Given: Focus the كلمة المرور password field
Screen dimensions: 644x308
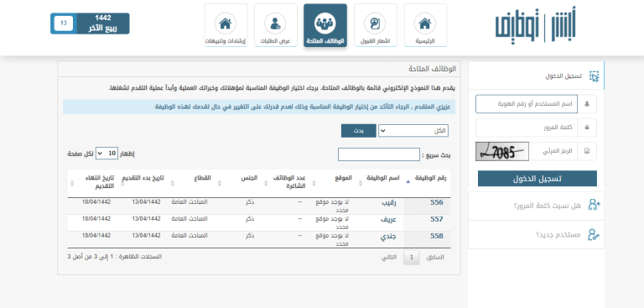Looking at the screenshot, I should pyautogui.click(x=527, y=128).
